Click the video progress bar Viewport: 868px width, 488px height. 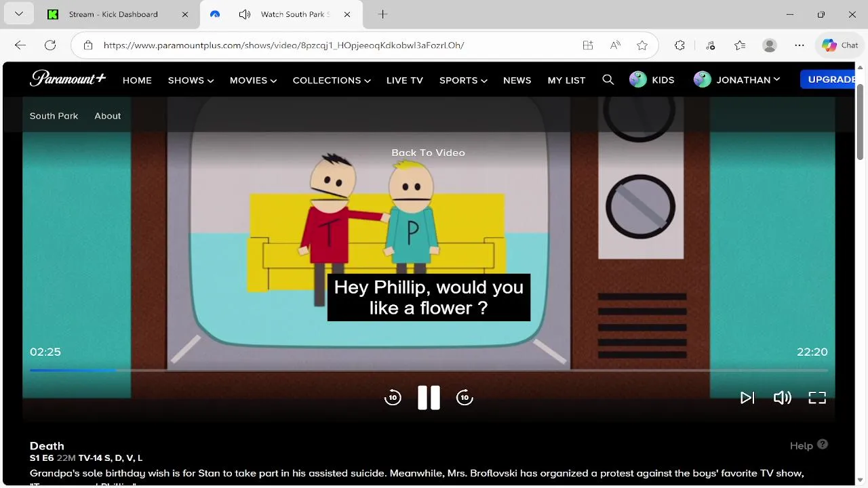429,370
